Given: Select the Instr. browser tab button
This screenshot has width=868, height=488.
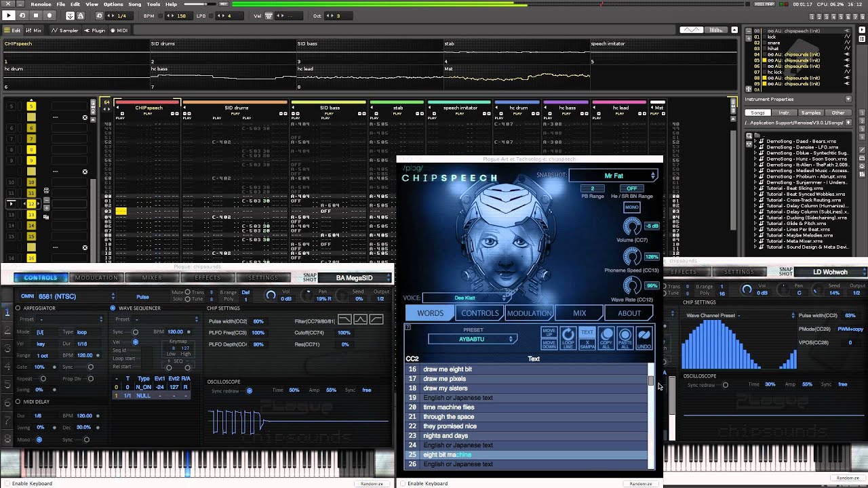Looking at the screenshot, I should click(784, 113).
